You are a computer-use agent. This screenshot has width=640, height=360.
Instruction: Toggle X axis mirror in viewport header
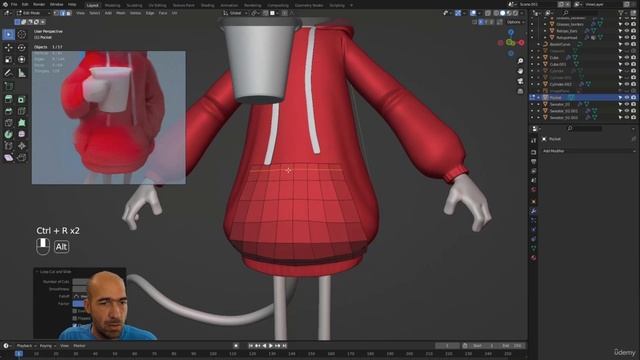pos(481,22)
